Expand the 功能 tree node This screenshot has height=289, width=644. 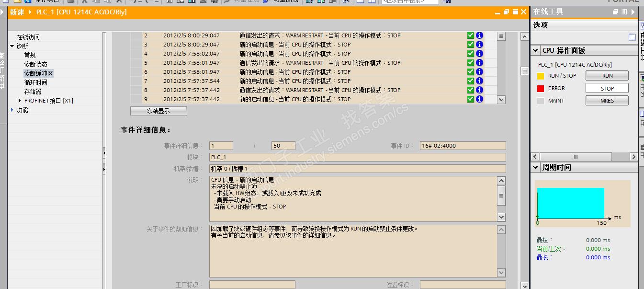point(12,110)
